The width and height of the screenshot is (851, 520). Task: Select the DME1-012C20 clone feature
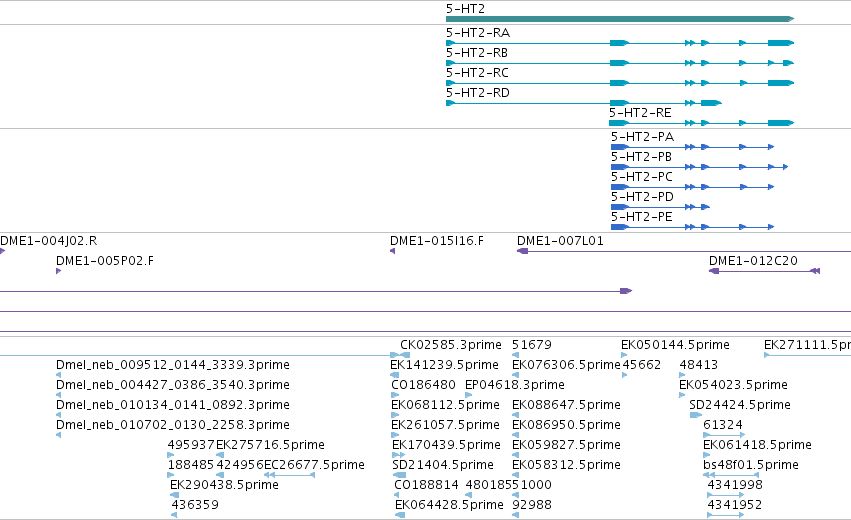[x=764, y=271]
